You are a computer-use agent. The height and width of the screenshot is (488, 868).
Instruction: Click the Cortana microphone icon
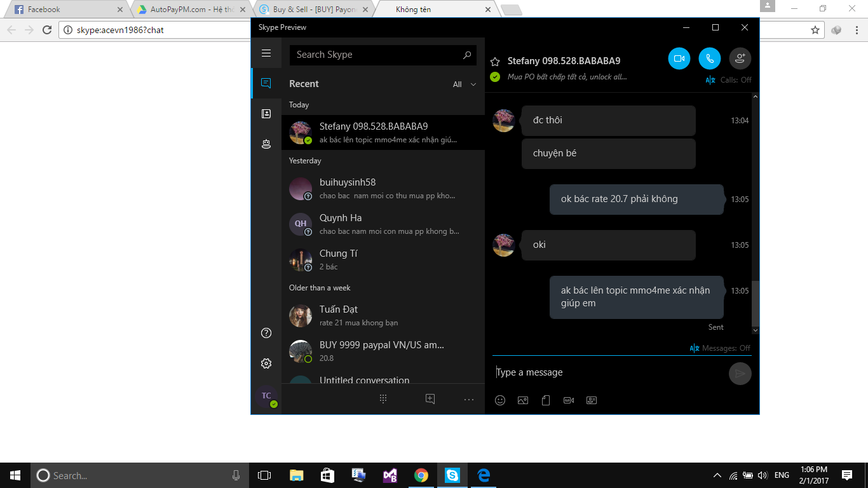[x=236, y=475]
